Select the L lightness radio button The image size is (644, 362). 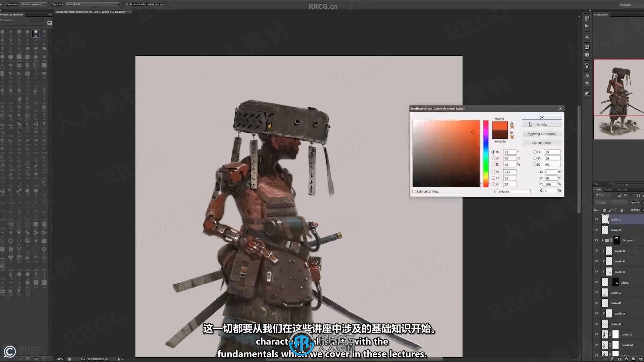click(535, 152)
